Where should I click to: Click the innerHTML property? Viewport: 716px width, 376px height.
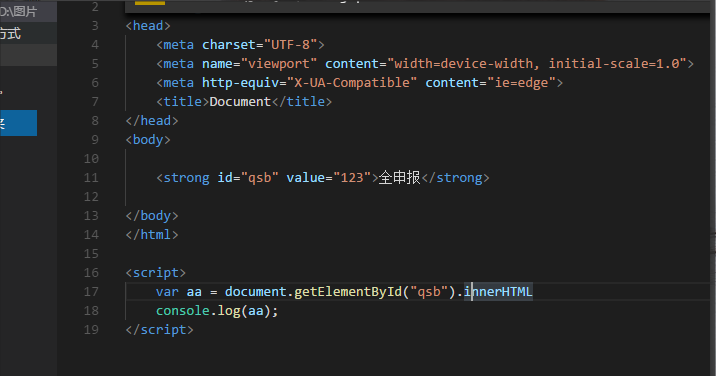[498, 292]
